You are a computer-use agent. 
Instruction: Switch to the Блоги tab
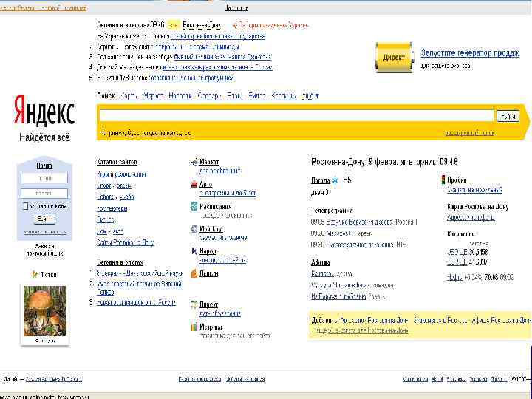(235, 96)
